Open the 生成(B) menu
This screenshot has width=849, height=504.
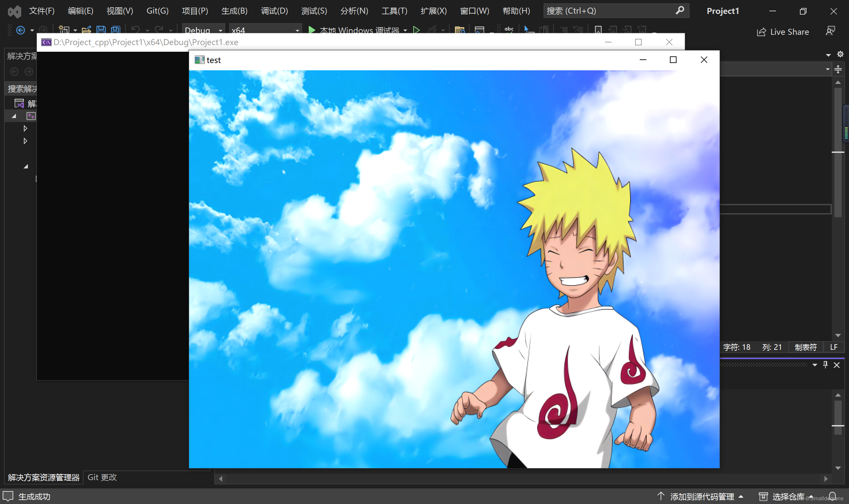pos(234,11)
